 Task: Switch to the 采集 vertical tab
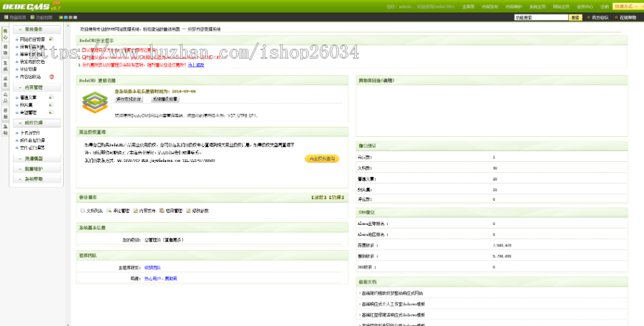[x=5, y=82]
